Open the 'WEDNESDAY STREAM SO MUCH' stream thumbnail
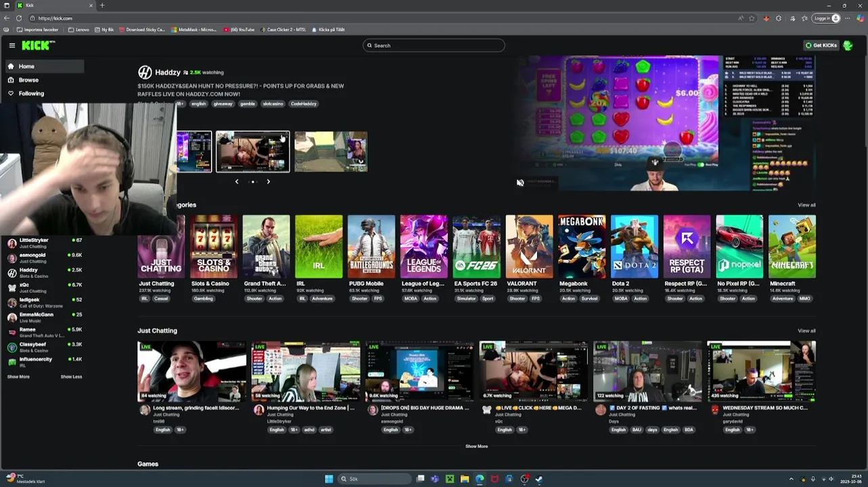This screenshot has width=868, height=487. point(761,371)
